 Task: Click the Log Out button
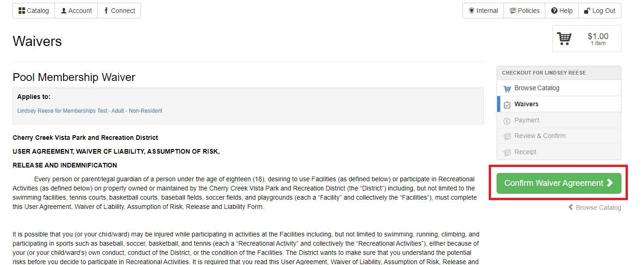click(599, 11)
